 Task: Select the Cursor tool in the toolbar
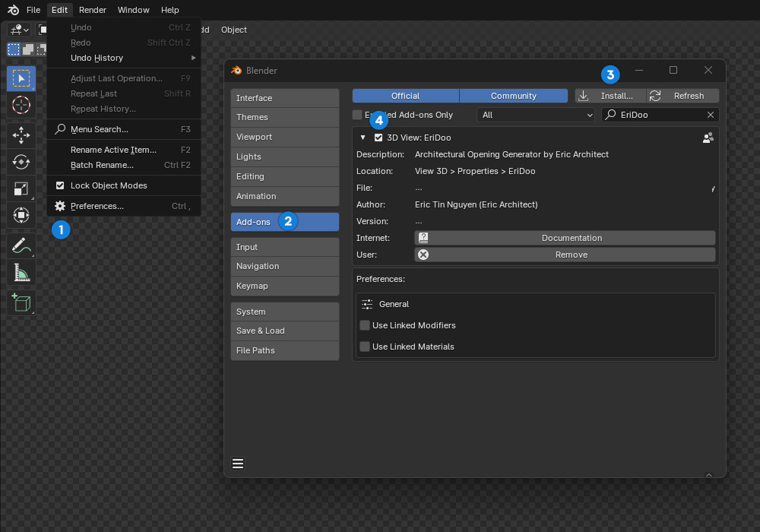tap(21, 105)
